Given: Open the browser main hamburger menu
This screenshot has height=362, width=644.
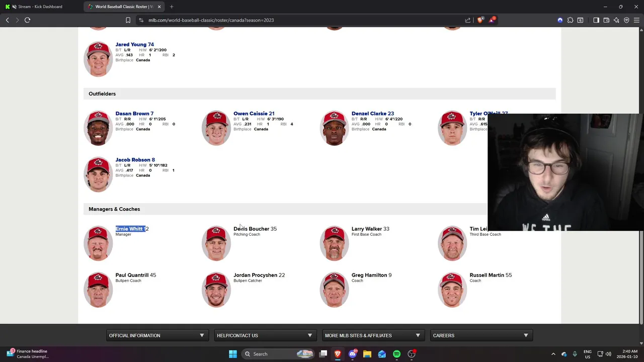Looking at the screenshot, I should (636, 20).
